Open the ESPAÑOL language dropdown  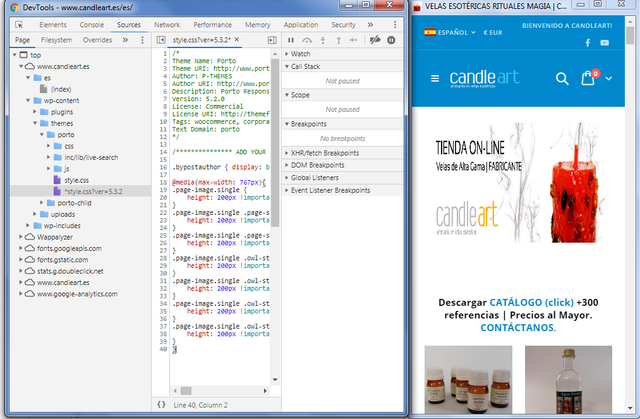tap(450, 32)
